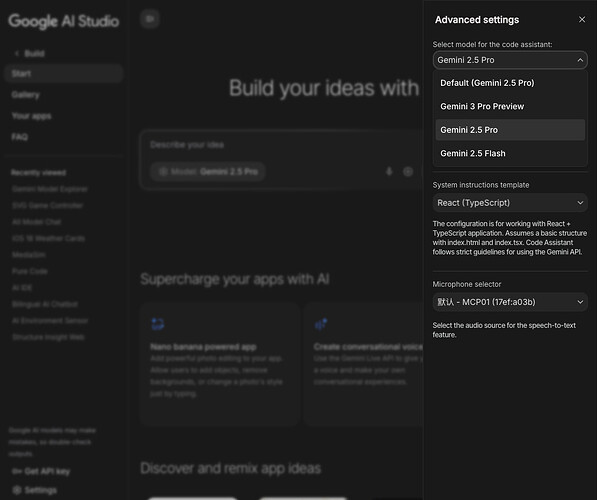Go back via Build chevron
Image resolution: width=597 pixels, height=500 pixels.
click(17, 54)
